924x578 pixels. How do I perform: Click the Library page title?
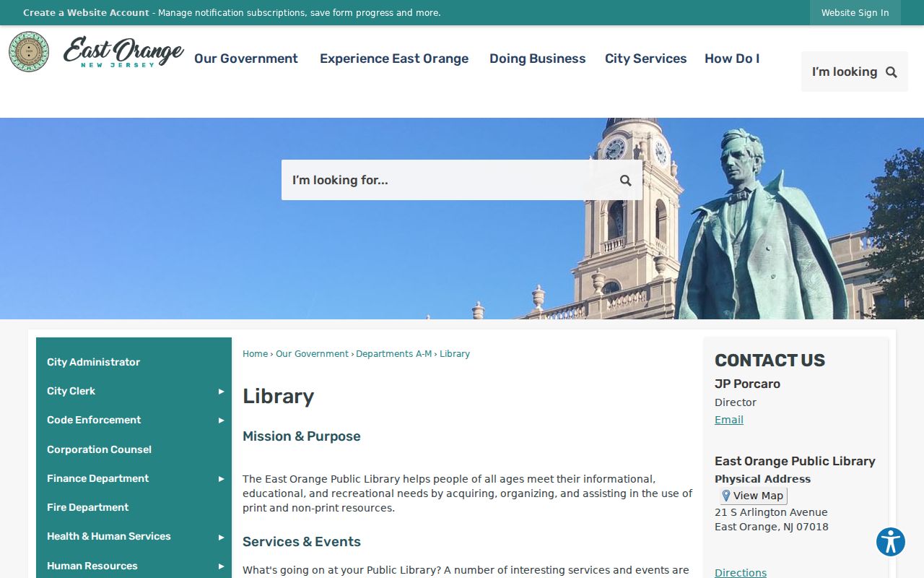(x=279, y=396)
